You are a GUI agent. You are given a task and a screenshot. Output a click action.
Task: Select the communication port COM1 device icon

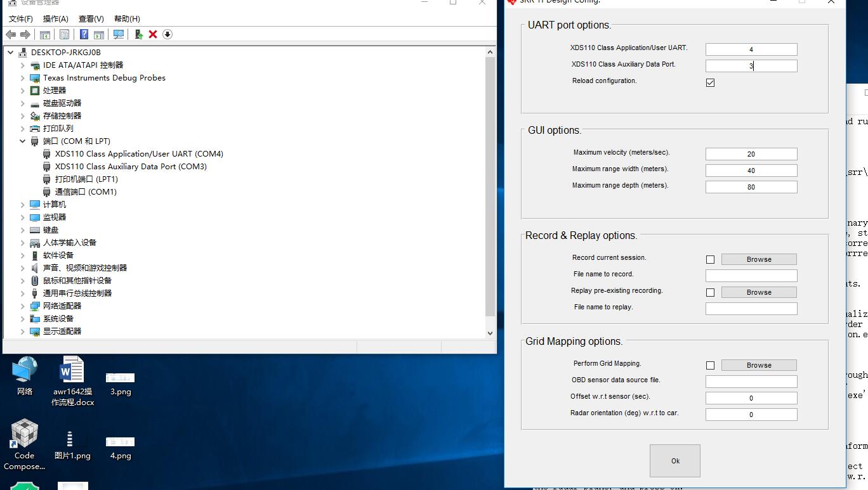point(47,192)
